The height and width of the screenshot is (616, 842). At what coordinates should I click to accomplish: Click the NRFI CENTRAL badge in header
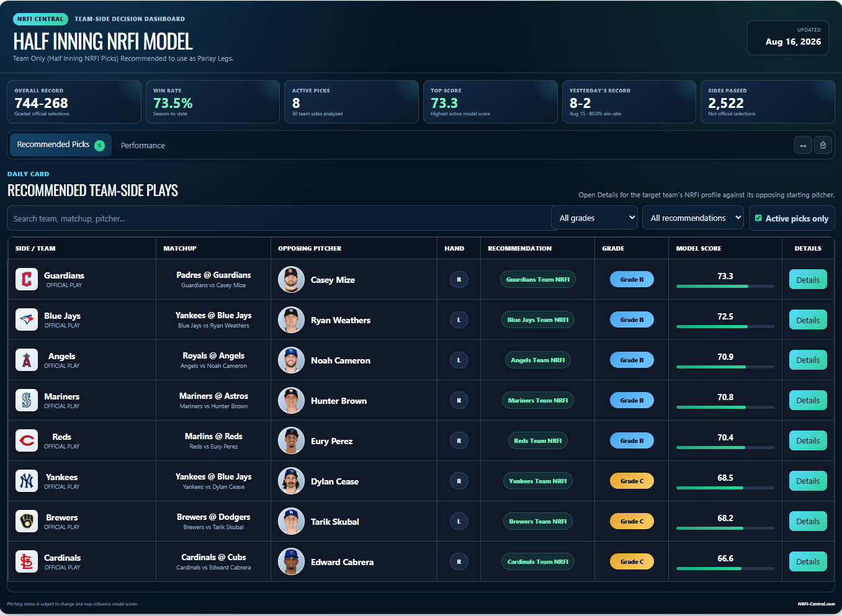click(40, 19)
